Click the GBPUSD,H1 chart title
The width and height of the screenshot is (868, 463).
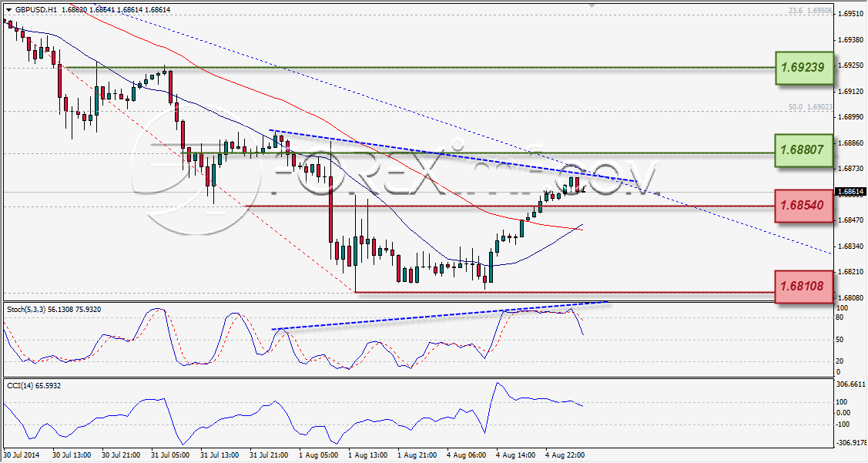(x=35, y=10)
